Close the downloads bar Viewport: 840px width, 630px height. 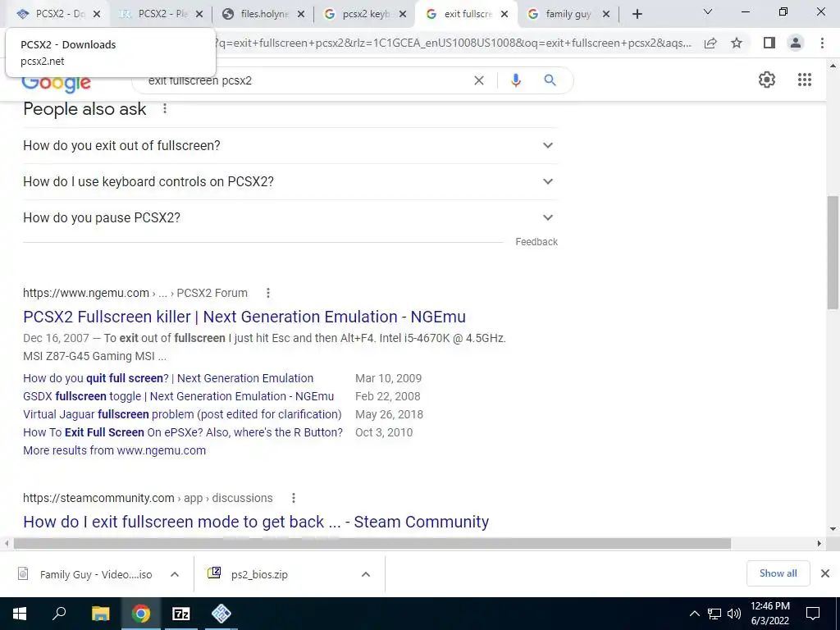pyautogui.click(x=825, y=573)
